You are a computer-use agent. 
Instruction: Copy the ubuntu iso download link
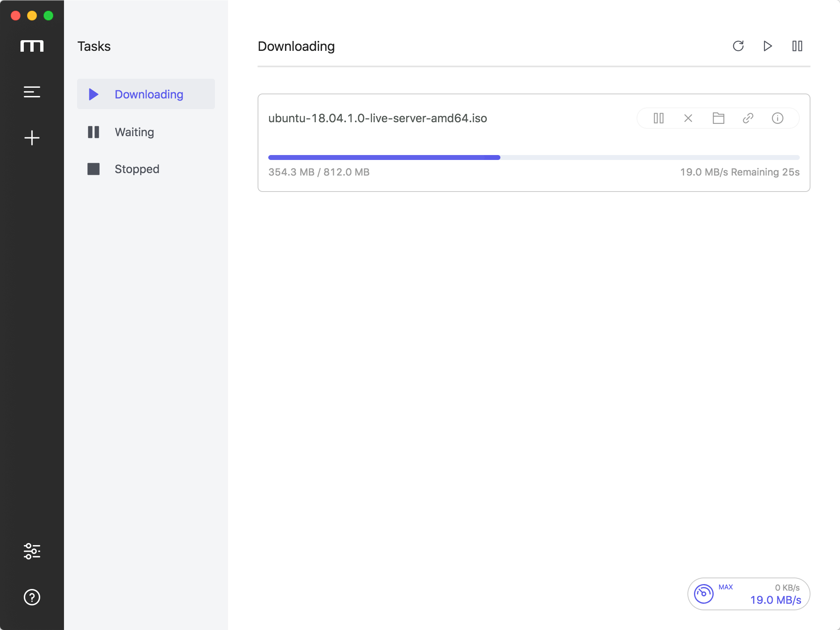748,118
